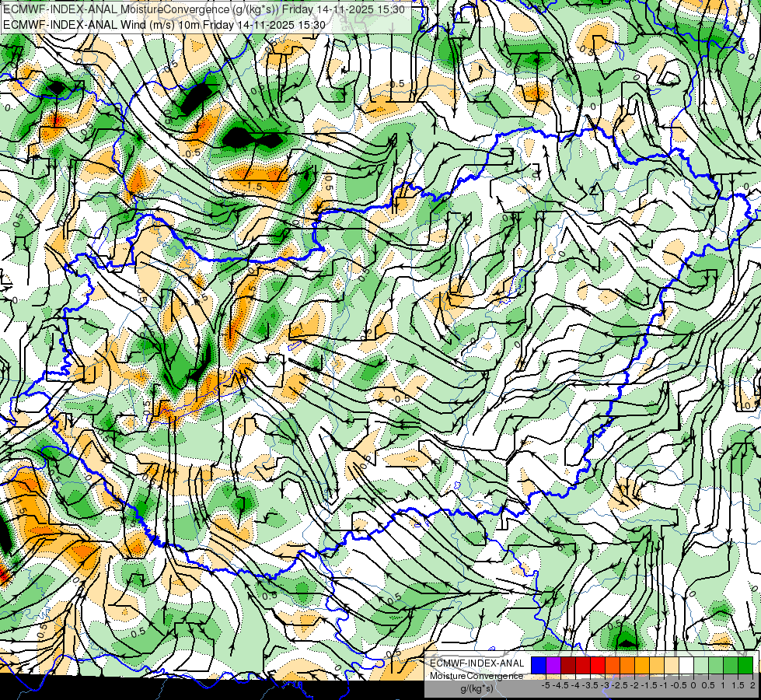Screen dimensions: 761x700
Task: Click 'ECMWF-INDEX-ANAL' text in the legend box
Action: (477, 663)
